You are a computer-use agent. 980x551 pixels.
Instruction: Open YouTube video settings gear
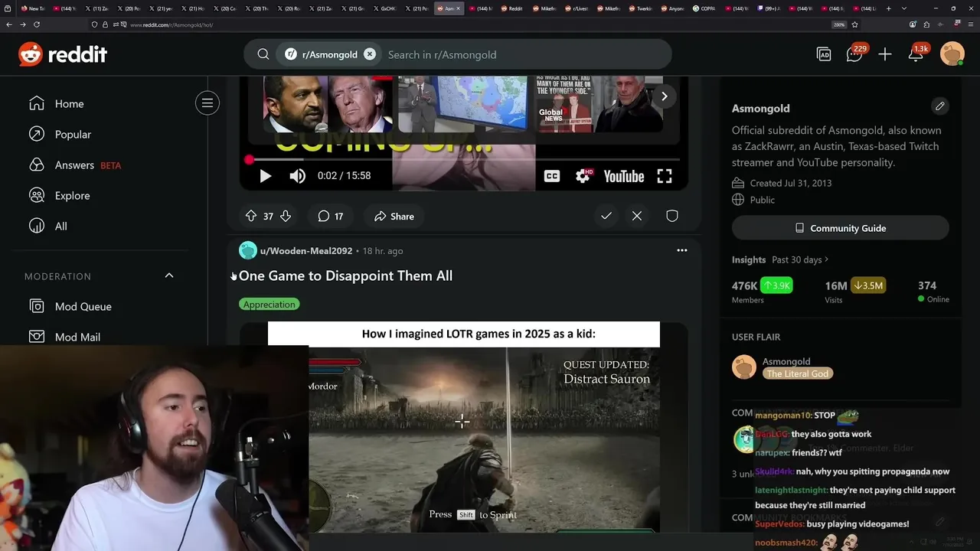[583, 176]
